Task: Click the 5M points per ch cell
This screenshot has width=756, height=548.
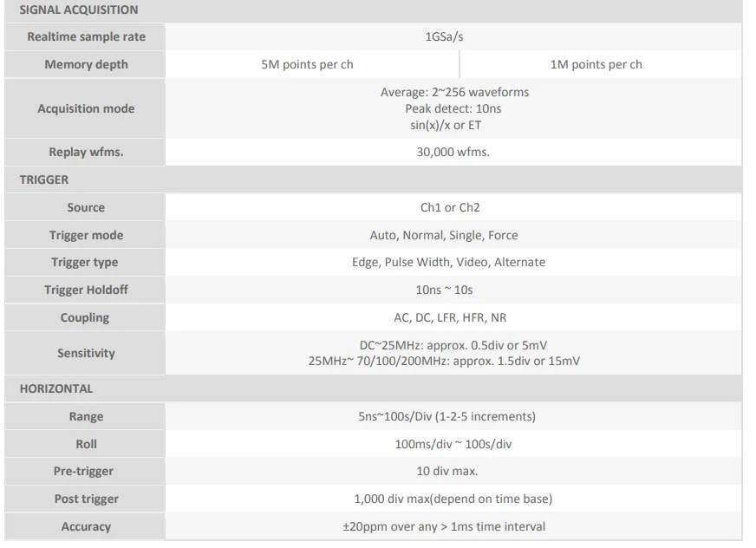Action: (307, 64)
